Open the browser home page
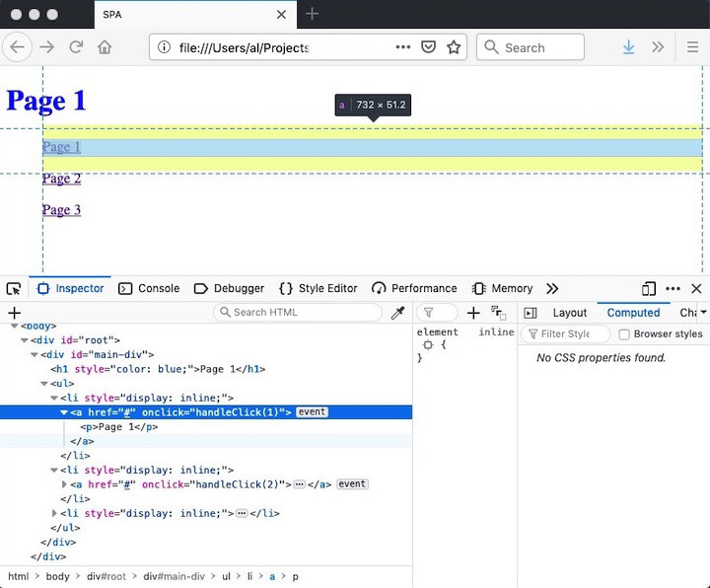 pos(105,47)
